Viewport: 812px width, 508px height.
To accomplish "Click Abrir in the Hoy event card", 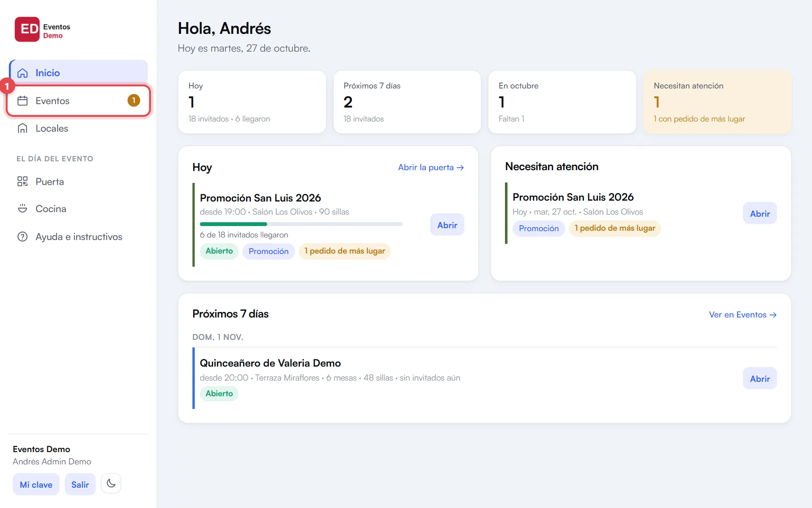I will point(447,225).
